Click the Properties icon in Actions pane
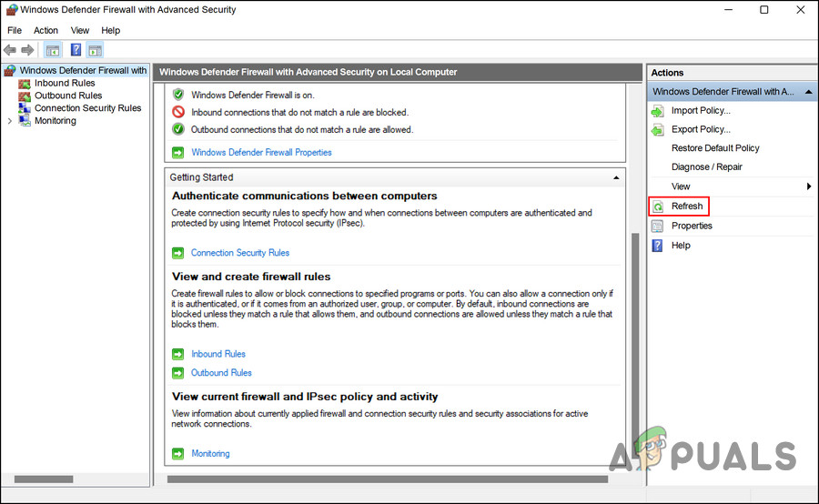Viewport: 819px width, 504px height. [658, 226]
